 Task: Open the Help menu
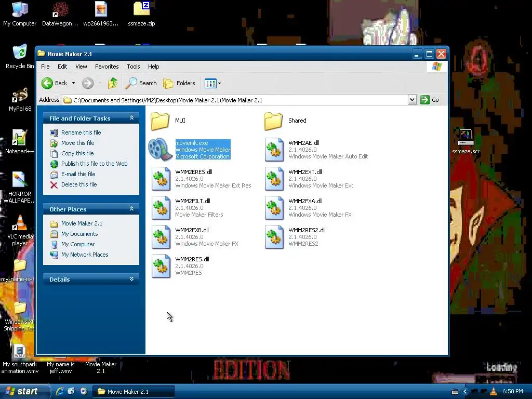pyautogui.click(x=153, y=66)
